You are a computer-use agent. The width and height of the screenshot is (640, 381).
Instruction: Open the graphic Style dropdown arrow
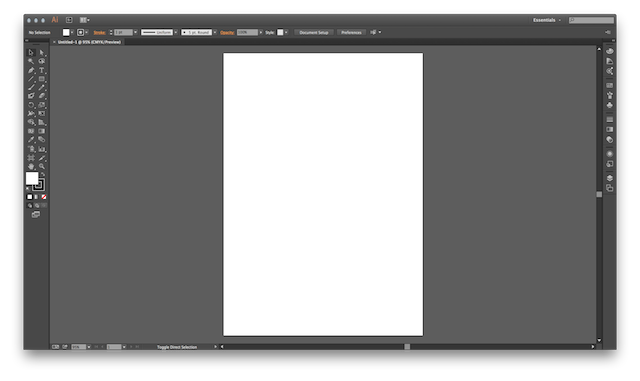pyautogui.click(x=286, y=32)
